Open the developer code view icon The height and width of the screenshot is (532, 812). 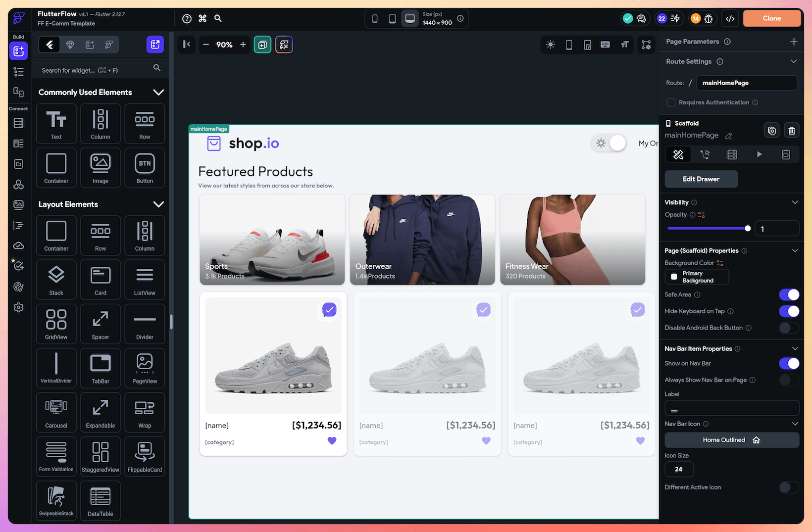coord(730,19)
